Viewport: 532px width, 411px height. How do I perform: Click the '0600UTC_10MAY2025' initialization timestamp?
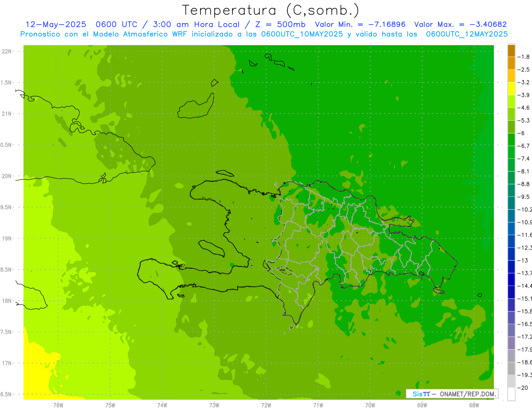pyautogui.click(x=302, y=34)
